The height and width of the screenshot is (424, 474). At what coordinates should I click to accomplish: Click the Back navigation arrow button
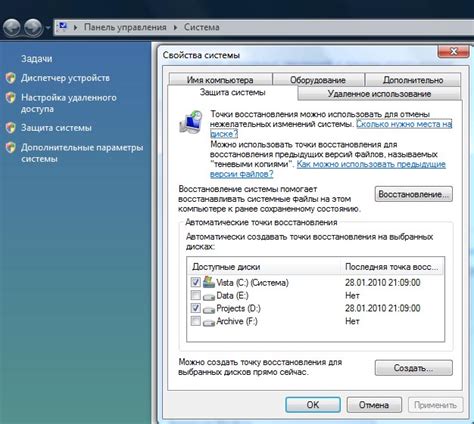[12, 27]
